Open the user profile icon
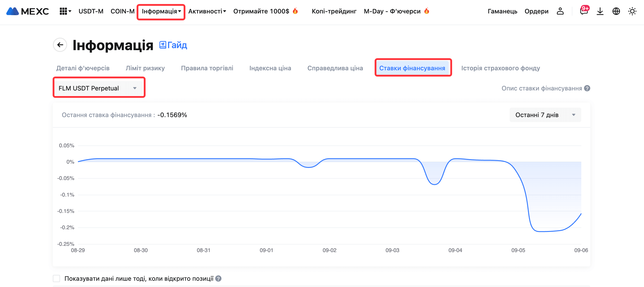644x287 pixels. [560, 11]
